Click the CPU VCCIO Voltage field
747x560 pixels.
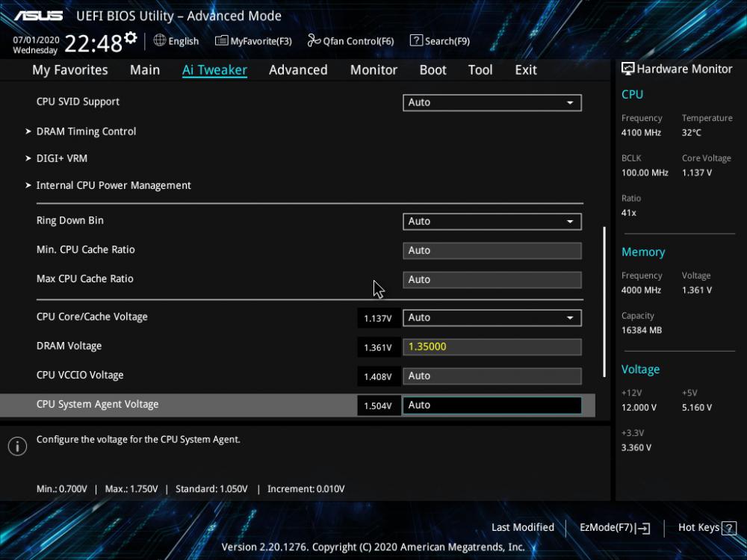pyautogui.click(x=492, y=376)
